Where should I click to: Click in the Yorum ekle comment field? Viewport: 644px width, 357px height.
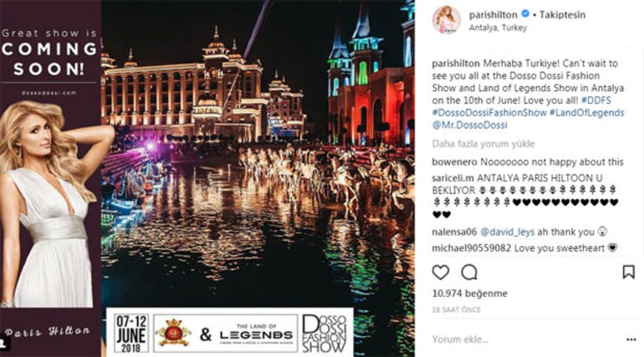[x=526, y=339]
